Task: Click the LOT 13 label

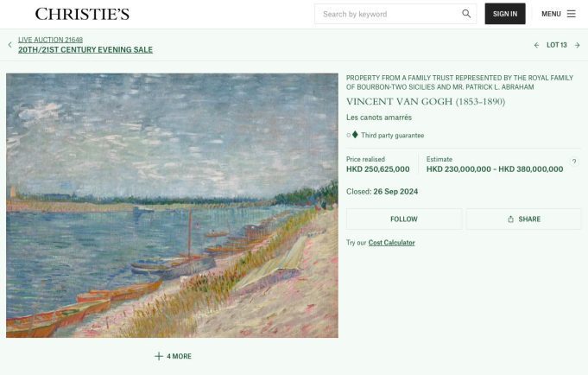Action: pos(557,45)
